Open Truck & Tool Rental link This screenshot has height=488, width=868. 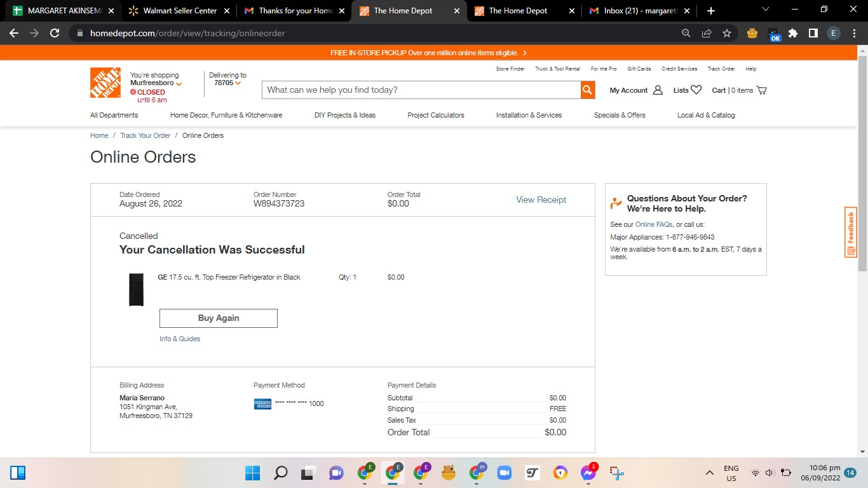tap(557, 69)
